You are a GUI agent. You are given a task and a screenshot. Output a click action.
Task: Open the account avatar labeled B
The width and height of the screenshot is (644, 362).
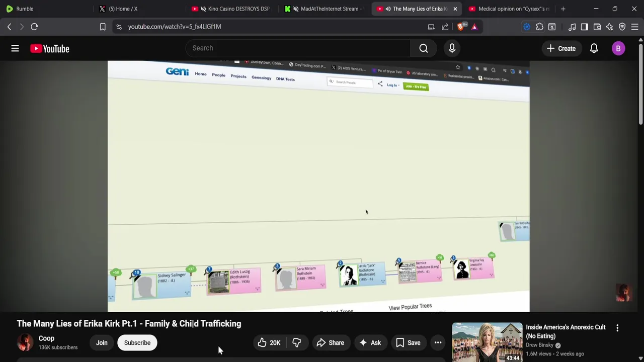tap(618, 48)
